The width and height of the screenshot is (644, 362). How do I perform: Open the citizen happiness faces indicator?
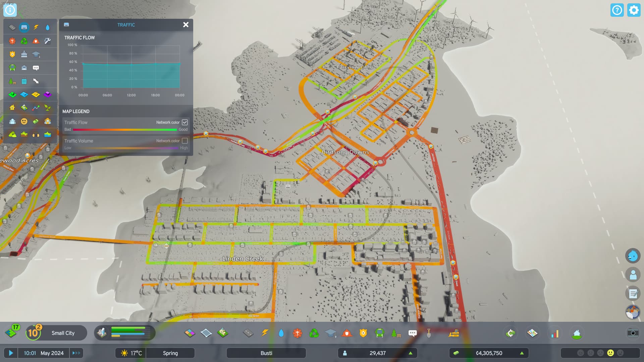tap(600, 353)
